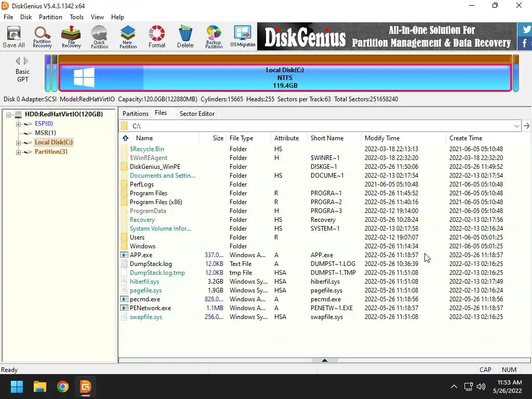Select the PENetwork.exe file icon
This screenshot has width=532, height=399.
tap(125, 308)
